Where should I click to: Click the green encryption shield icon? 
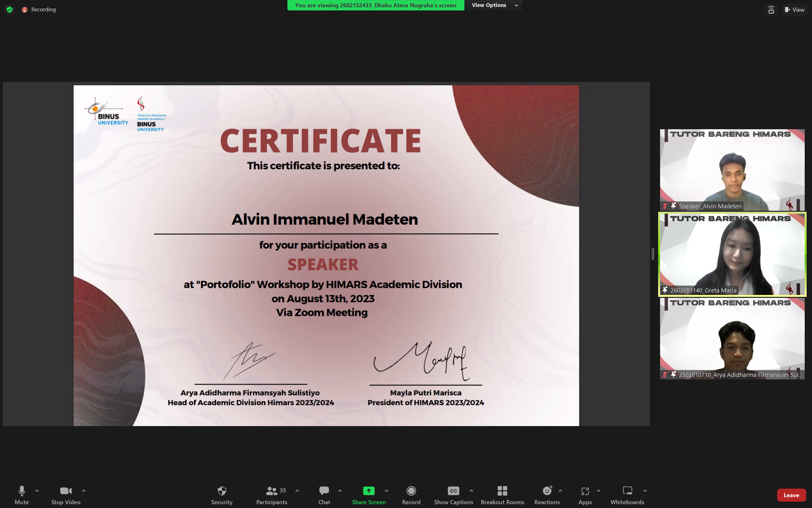(10, 10)
